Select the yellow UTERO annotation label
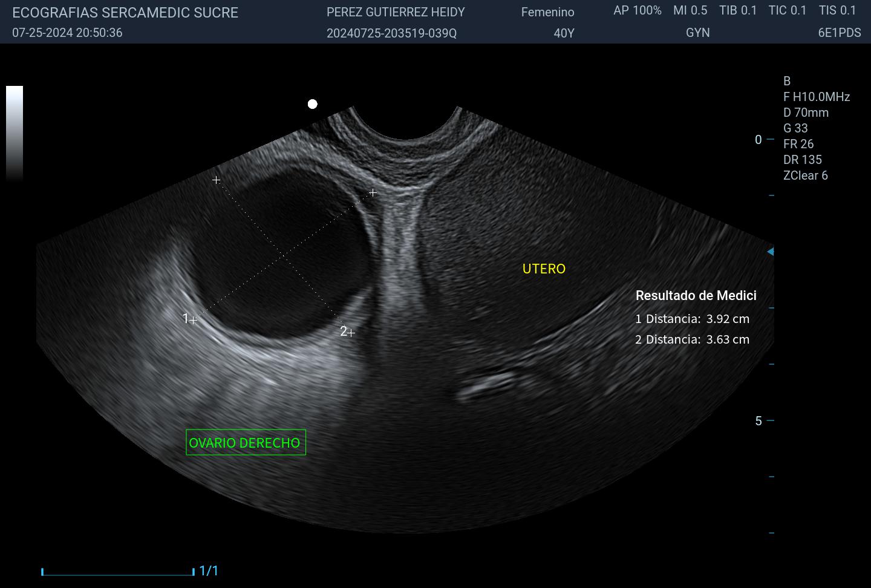The width and height of the screenshot is (871, 588). pyautogui.click(x=544, y=269)
